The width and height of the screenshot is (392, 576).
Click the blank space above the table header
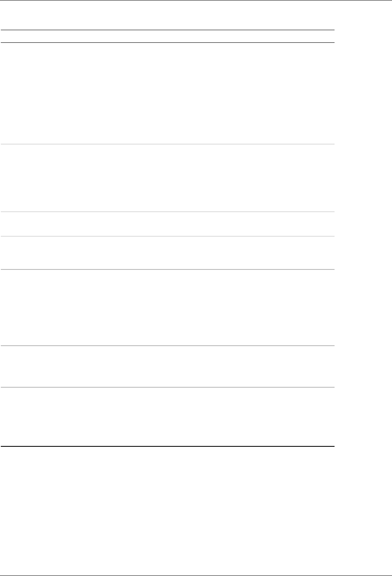pyautogui.click(x=167, y=15)
